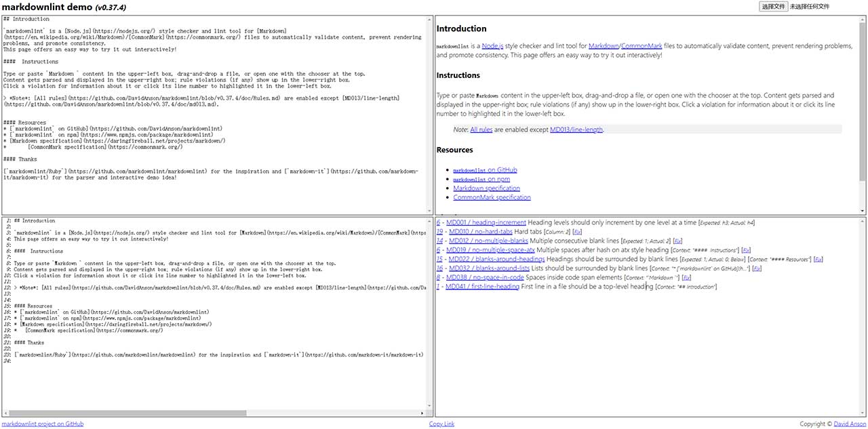The image size is (868, 429).
Task: Click Fix for MD038 no-space-in-code violation
Action: [686, 277]
